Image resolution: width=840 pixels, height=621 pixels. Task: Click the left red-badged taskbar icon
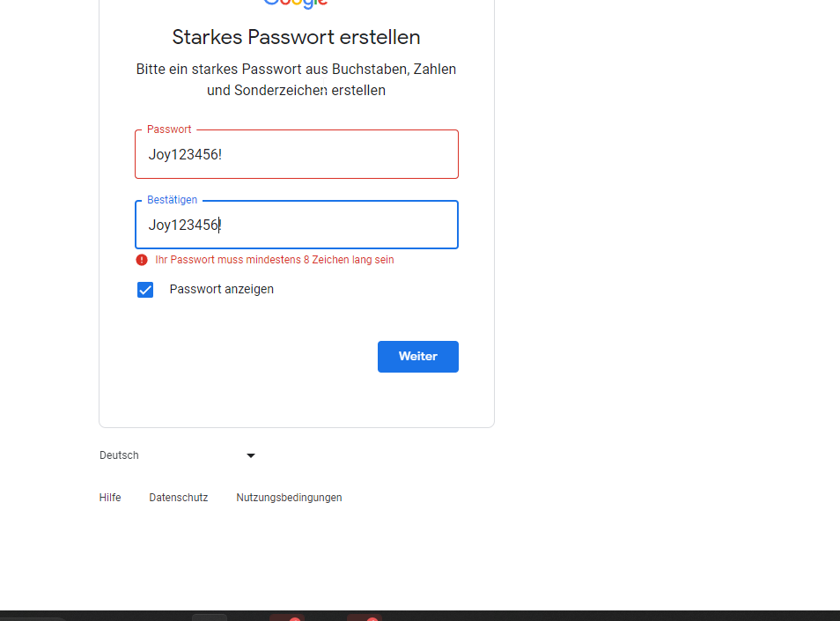286,617
